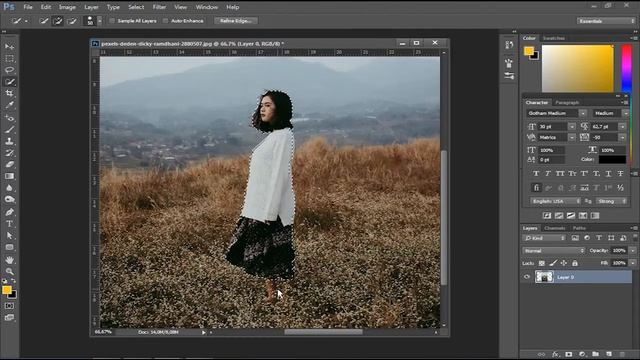640x360 pixels.
Task: Switch to the Swatches tab
Action: coord(553,38)
